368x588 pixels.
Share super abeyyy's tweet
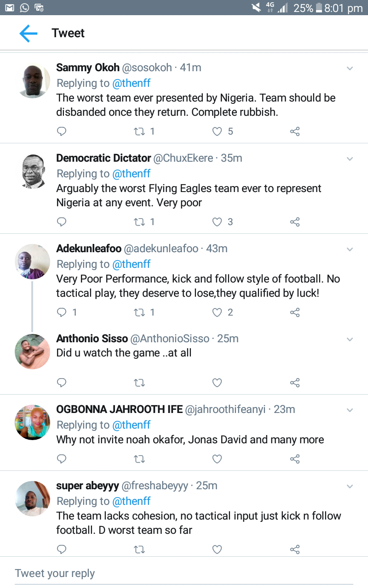point(295,549)
